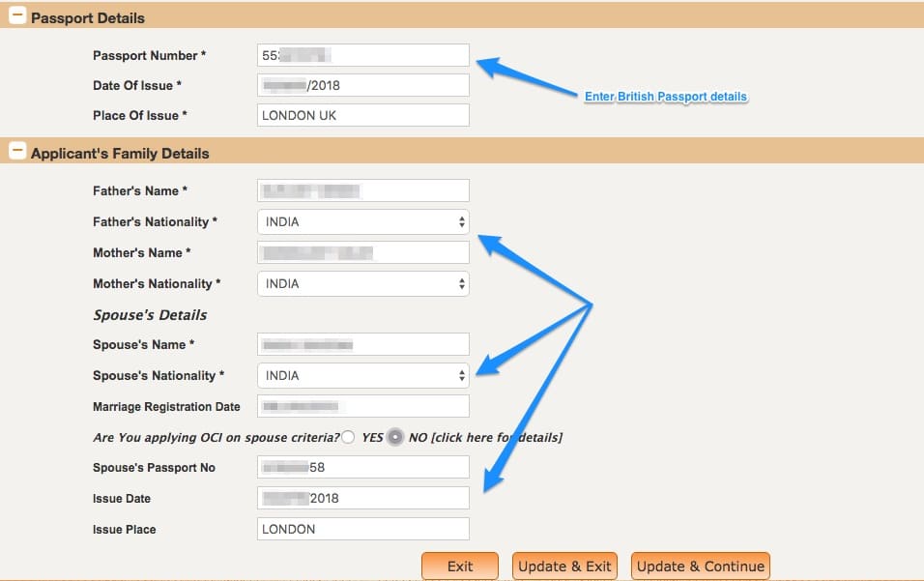The height and width of the screenshot is (581, 924).
Task: Focus the Date Of Issue field
Action: (x=363, y=85)
